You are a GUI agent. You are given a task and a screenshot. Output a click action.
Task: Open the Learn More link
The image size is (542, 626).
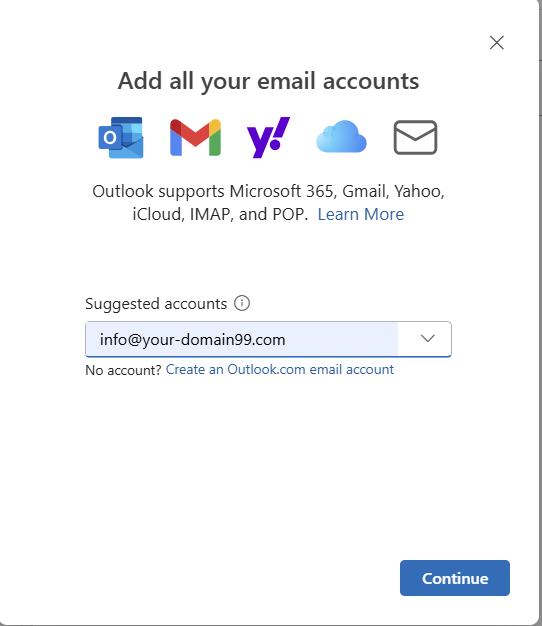(361, 214)
